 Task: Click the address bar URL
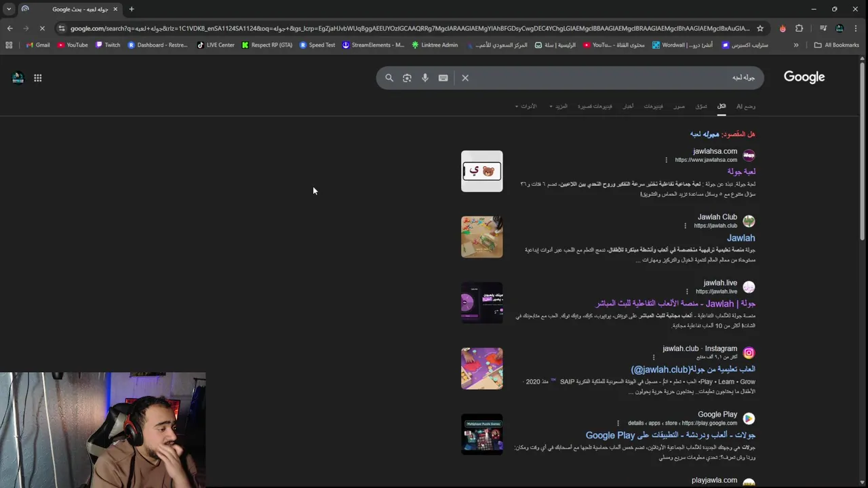[410, 28]
